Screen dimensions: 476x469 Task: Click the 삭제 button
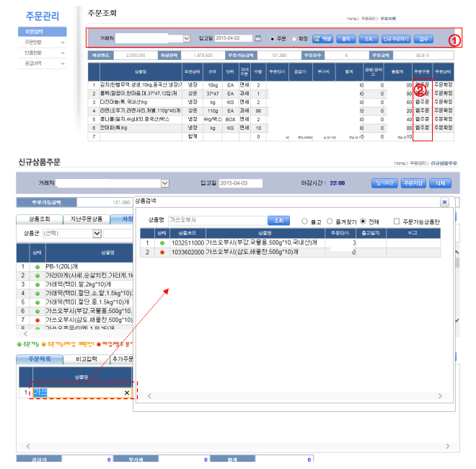(x=440, y=183)
